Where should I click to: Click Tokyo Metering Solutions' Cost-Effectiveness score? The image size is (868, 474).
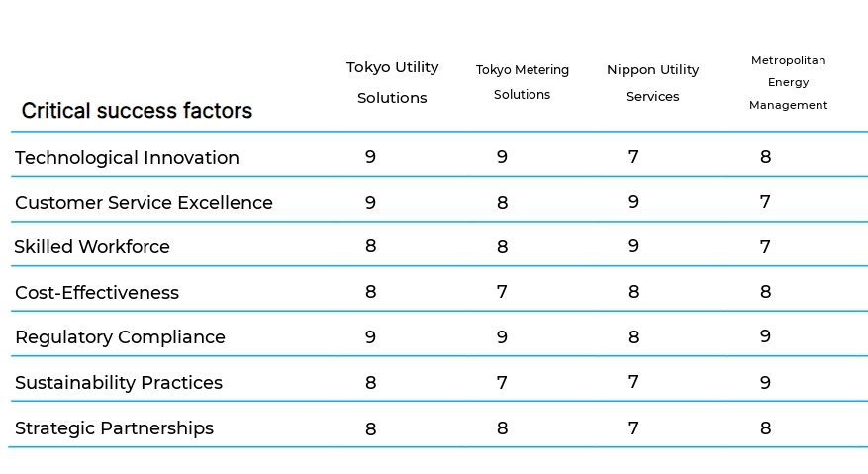(502, 292)
